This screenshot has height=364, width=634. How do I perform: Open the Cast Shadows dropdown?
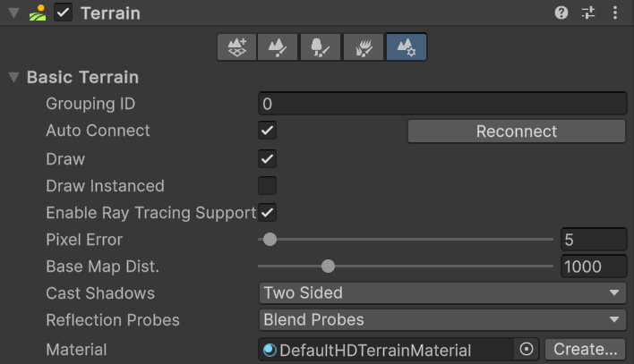[x=441, y=293]
